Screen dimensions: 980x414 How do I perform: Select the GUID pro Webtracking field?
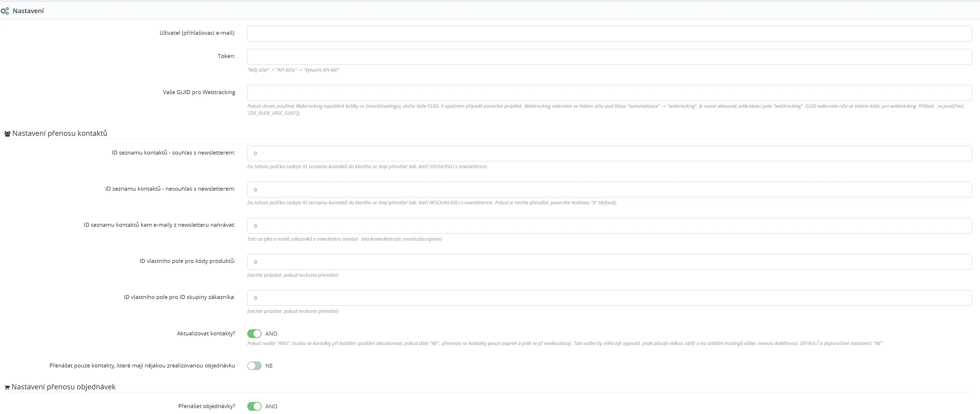pos(609,93)
